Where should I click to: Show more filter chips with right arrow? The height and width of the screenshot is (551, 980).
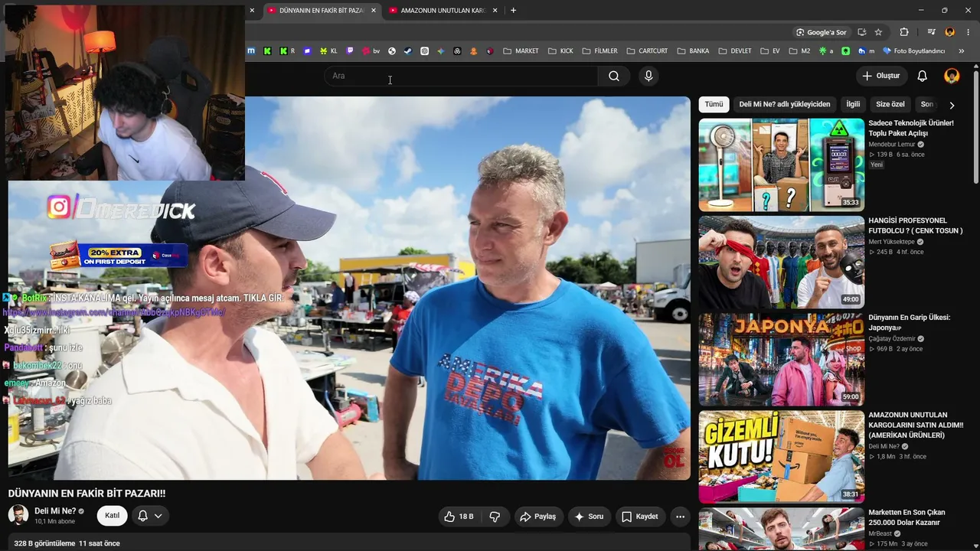tap(952, 105)
